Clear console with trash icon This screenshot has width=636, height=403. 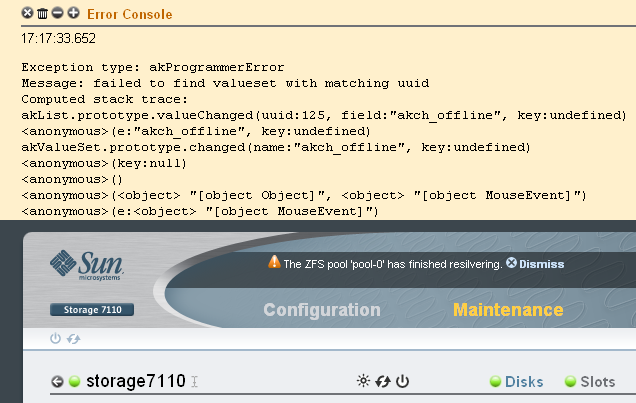coord(42,15)
